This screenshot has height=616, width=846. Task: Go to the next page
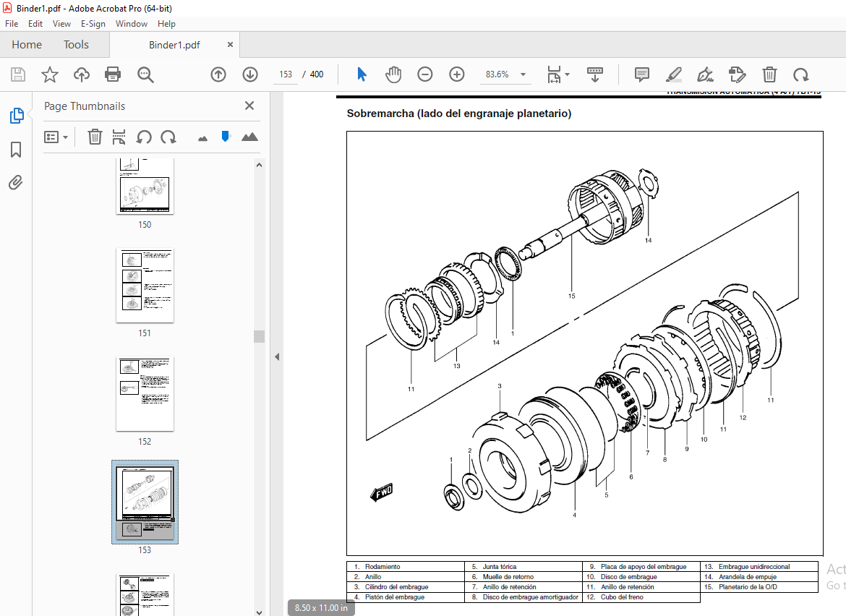click(249, 74)
